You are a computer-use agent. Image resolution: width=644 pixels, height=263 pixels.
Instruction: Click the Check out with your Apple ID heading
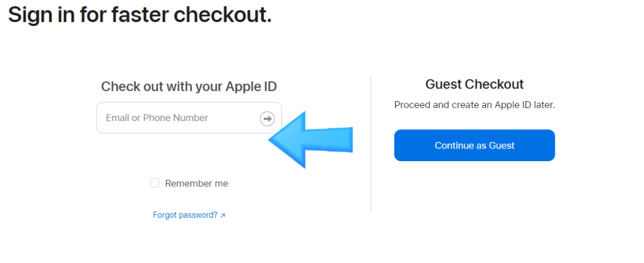189,87
